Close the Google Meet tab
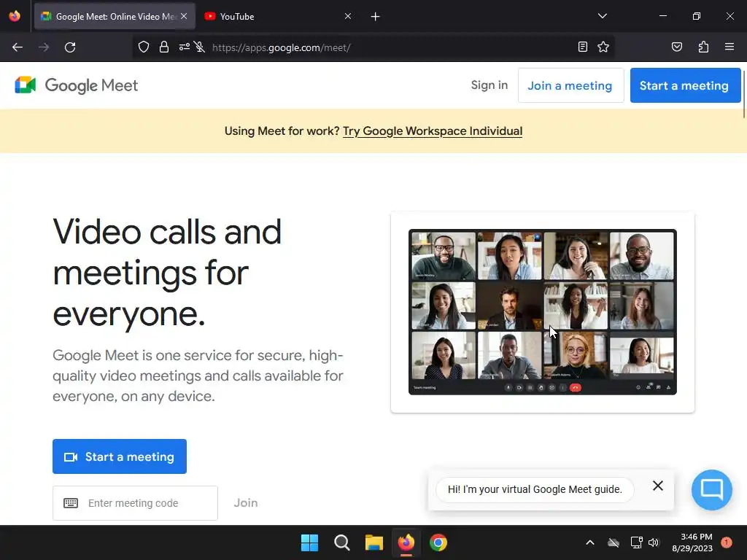The image size is (747, 560). coord(184,16)
